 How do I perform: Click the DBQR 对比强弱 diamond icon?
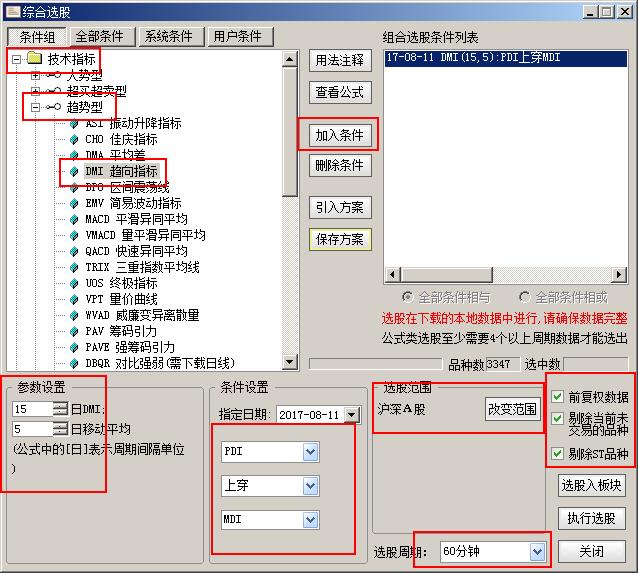pos(74,363)
